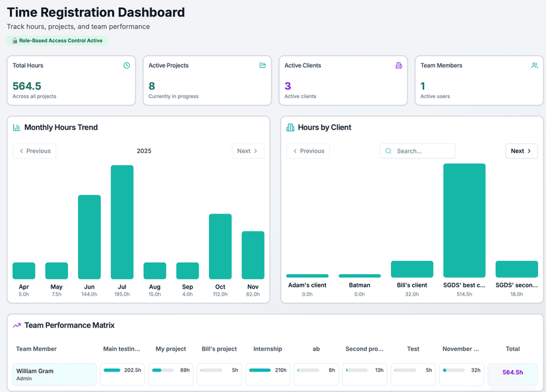Click the purple users icon on Active Clients card

399,65
